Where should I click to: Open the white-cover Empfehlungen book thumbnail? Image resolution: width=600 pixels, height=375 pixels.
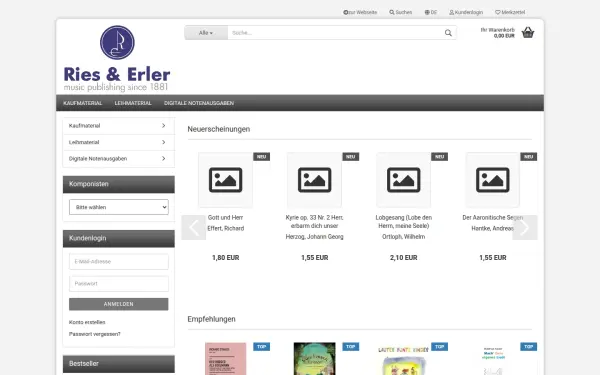click(x=493, y=360)
